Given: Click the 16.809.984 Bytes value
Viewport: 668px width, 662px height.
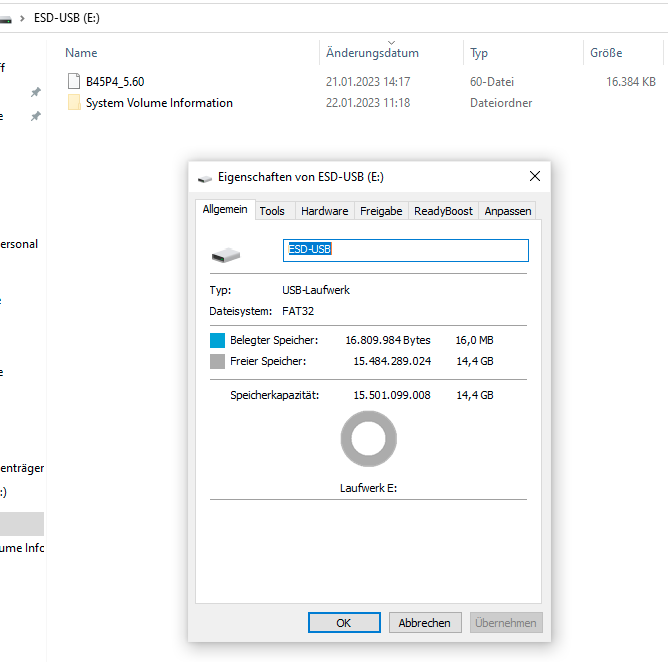Looking at the screenshot, I should click(388, 340).
